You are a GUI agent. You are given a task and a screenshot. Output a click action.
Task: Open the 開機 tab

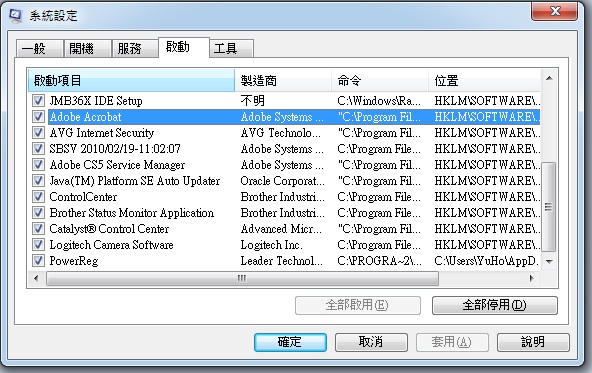pyautogui.click(x=88, y=49)
